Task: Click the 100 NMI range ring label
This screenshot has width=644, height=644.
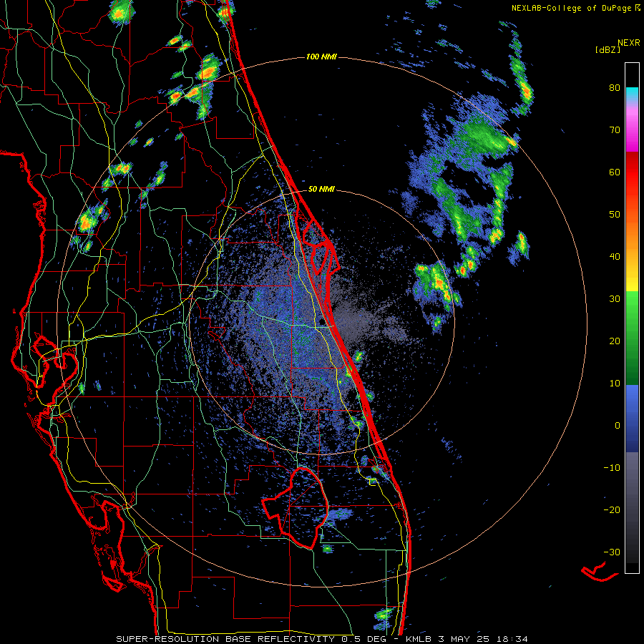Action: (321, 57)
